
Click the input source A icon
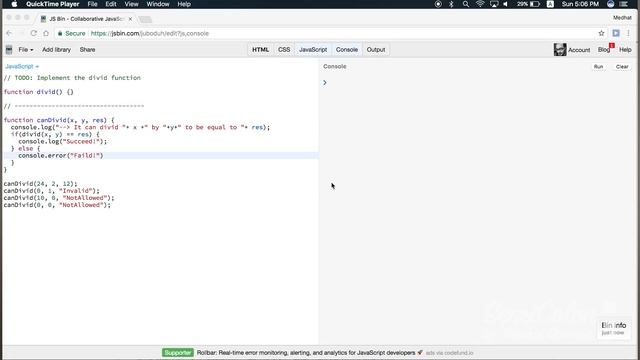pos(550,4)
